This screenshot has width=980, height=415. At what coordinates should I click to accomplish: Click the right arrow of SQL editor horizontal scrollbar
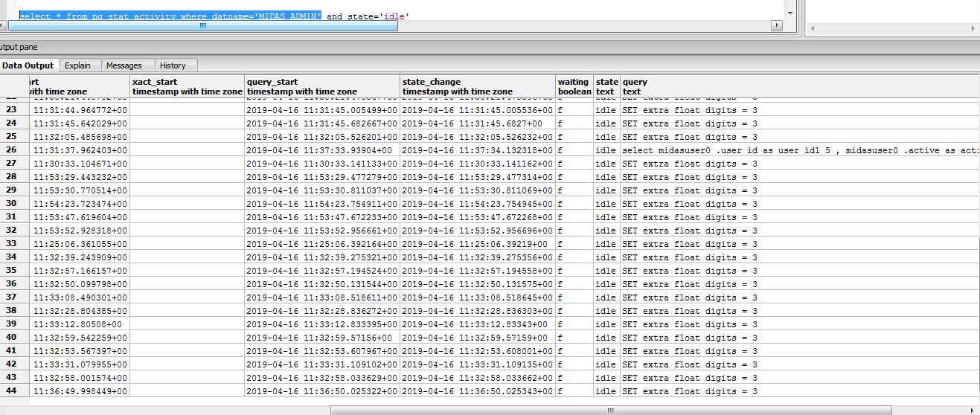(x=778, y=25)
